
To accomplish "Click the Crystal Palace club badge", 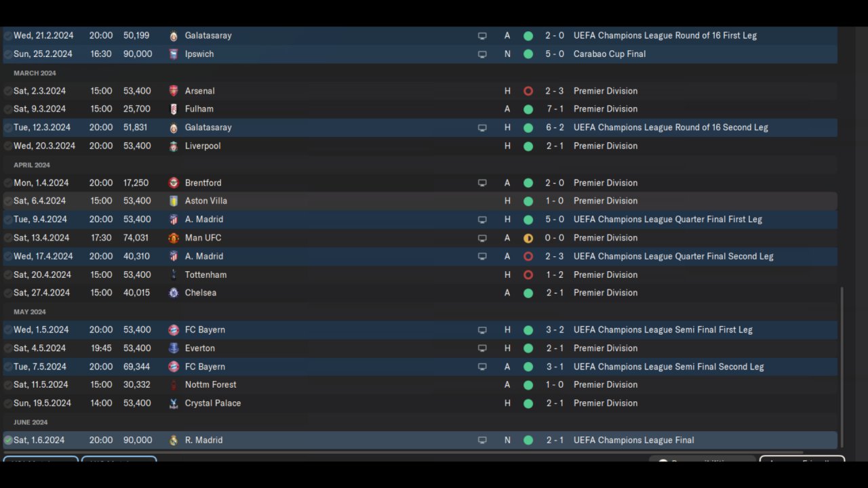I will (174, 403).
